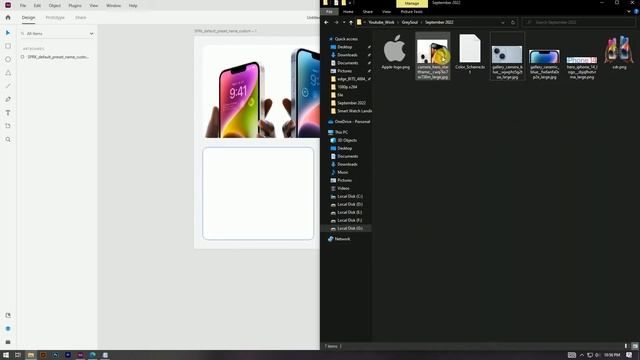
Task: Open the notification center on taskbar
Action: coord(629,355)
